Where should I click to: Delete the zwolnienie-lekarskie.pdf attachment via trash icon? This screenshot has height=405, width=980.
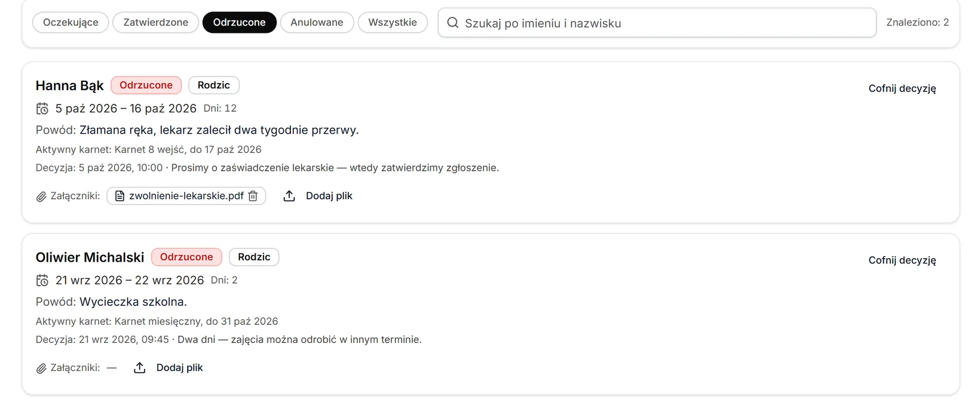[253, 196]
